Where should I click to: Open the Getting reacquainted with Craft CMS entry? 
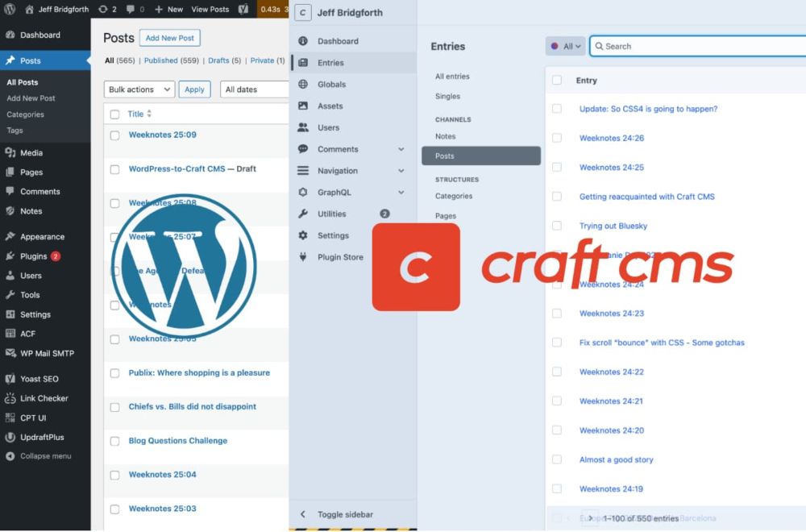pyautogui.click(x=646, y=197)
